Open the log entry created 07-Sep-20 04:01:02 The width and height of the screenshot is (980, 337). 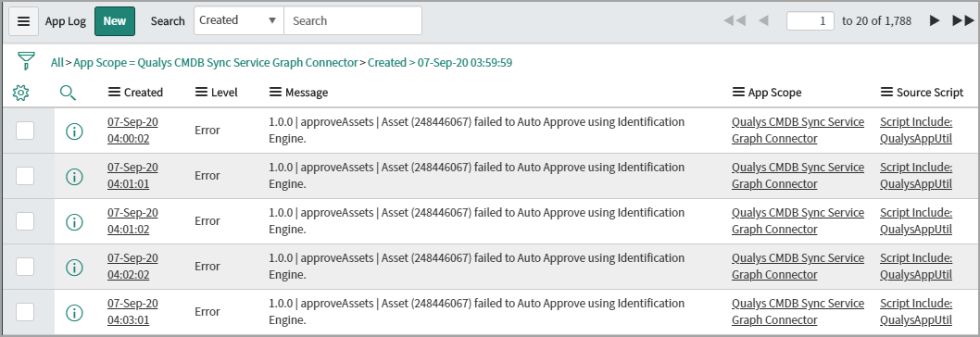click(x=132, y=220)
